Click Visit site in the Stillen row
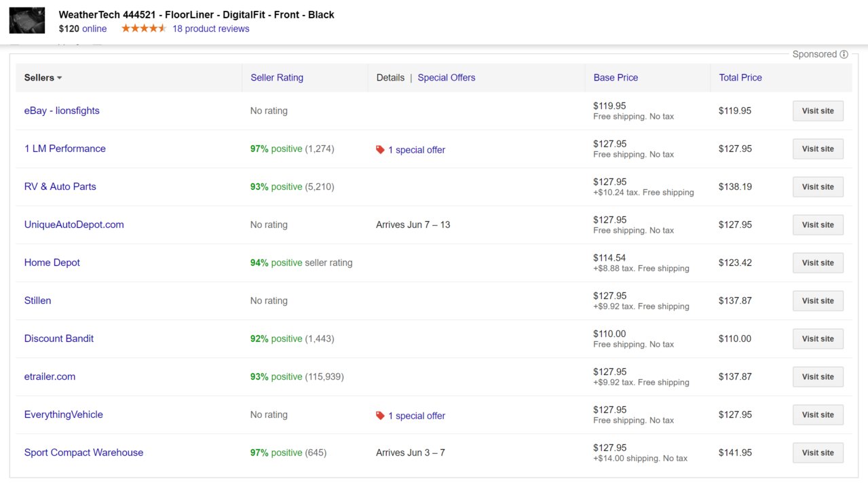 818,301
